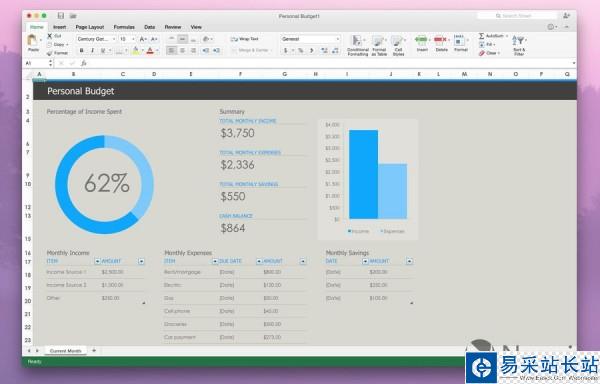Click the increase decimal icon

click(x=324, y=50)
